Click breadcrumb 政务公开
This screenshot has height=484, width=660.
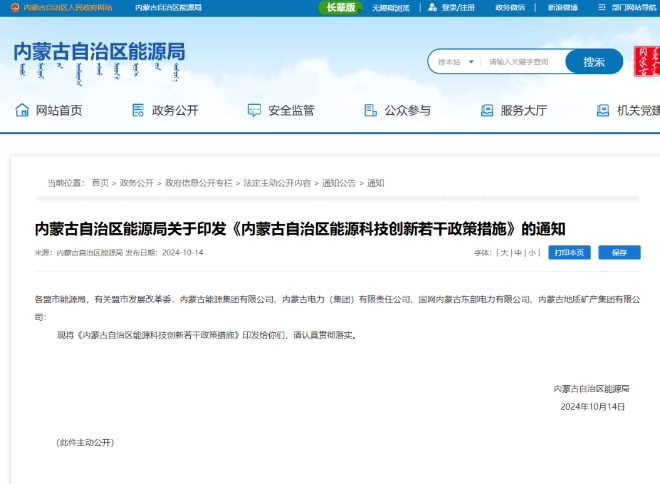tap(137, 183)
